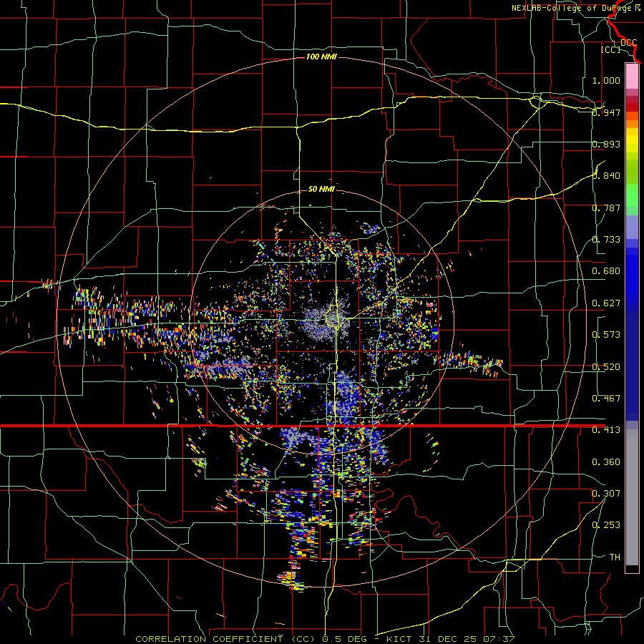The width and height of the screenshot is (644, 644).
Task: Click the 0.413 legend value
Action: coord(606,430)
